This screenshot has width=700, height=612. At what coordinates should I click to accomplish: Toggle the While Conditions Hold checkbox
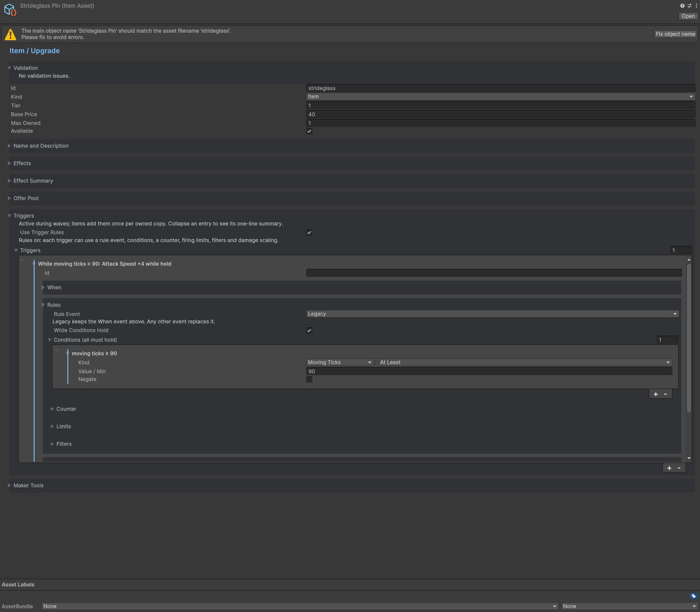tap(309, 330)
